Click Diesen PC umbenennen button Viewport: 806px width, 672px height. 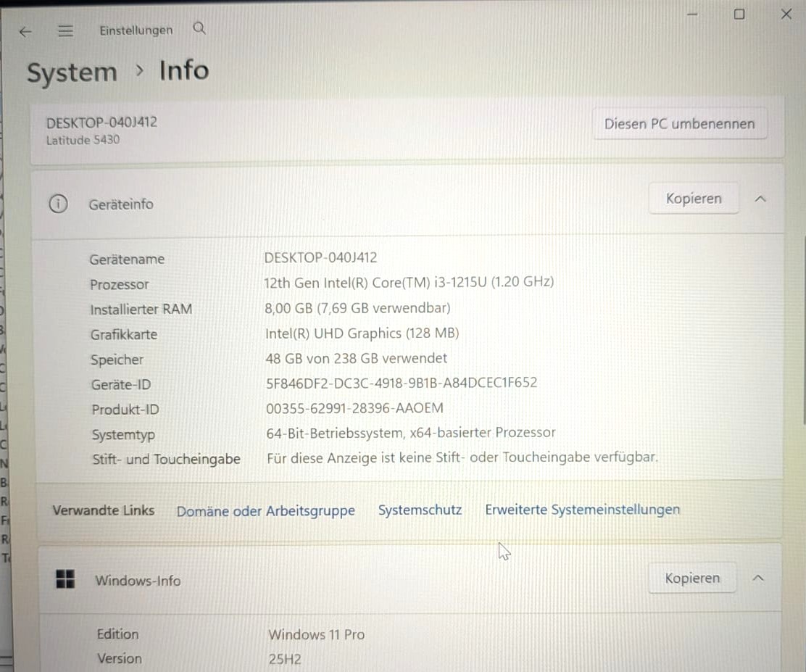680,123
